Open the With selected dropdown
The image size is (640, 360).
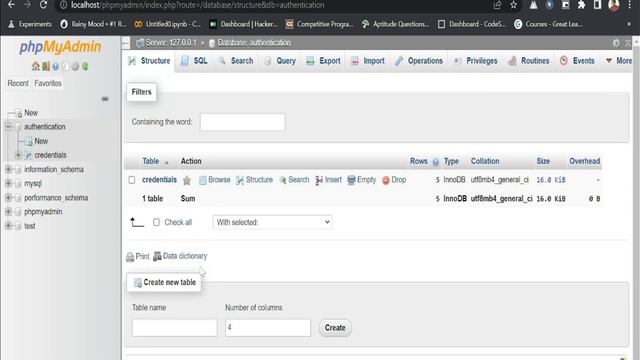click(272, 222)
